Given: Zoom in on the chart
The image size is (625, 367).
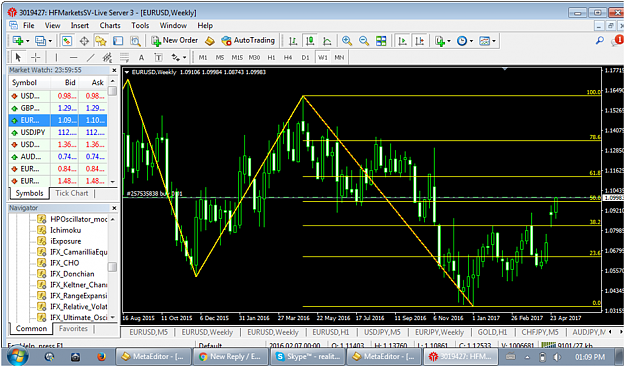Looking at the screenshot, I should coord(347,41).
